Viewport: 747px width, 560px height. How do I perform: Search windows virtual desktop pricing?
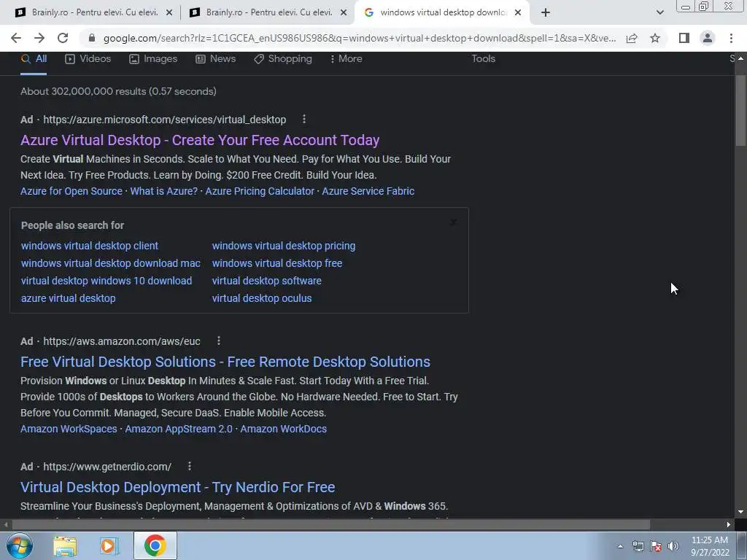pyautogui.click(x=284, y=246)
